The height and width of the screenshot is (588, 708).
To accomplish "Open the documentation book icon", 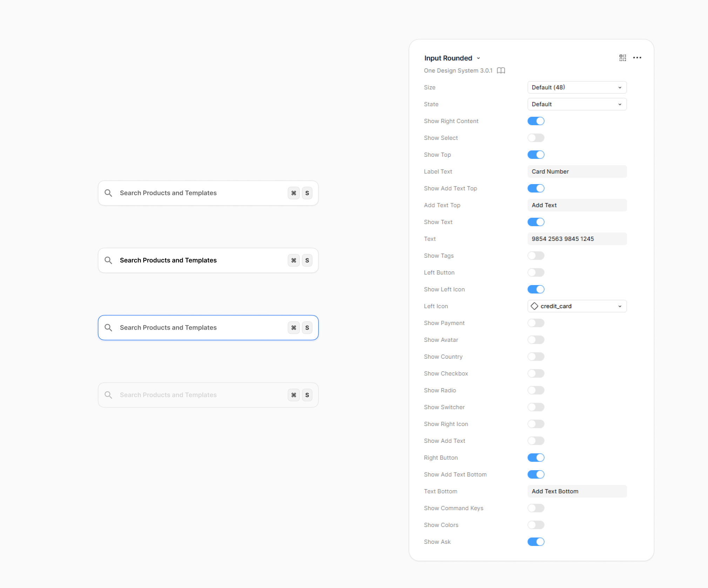I will [x=501, y=70].
